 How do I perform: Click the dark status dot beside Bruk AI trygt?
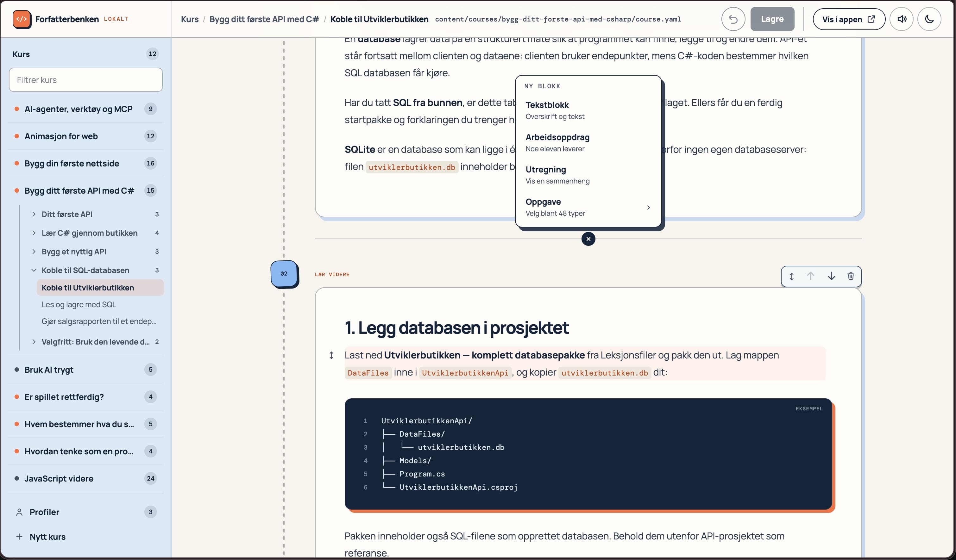pyautogui.click(x=17, y=370)
